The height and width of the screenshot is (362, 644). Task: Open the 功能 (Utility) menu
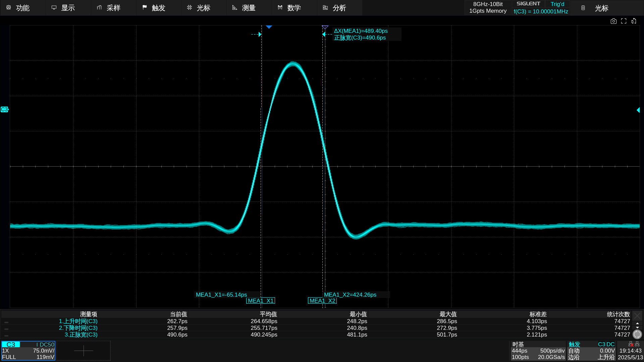coord(22,8)
